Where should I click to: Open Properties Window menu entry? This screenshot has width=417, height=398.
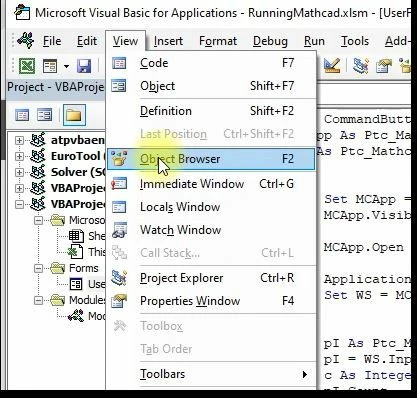211,301
